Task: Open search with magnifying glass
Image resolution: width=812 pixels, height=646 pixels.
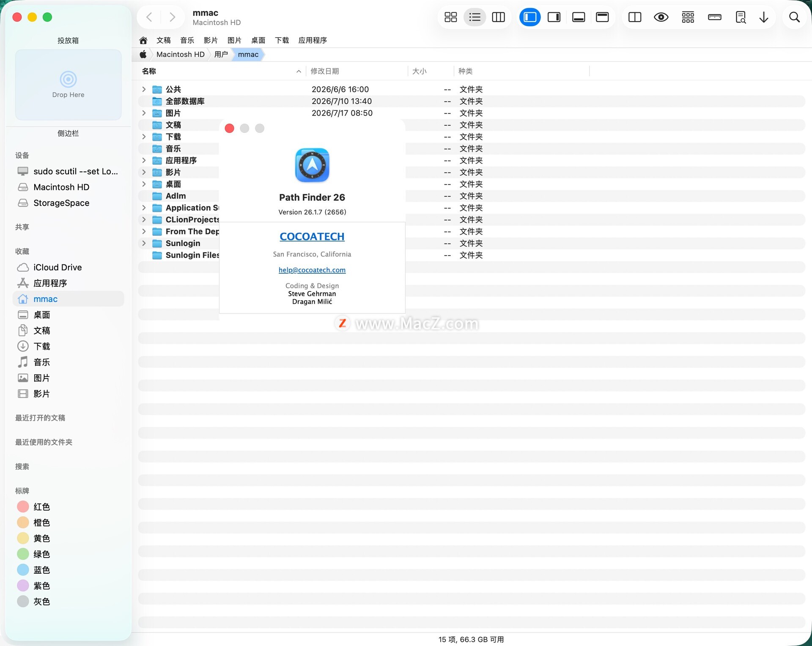Action: [x=795, y=17]
